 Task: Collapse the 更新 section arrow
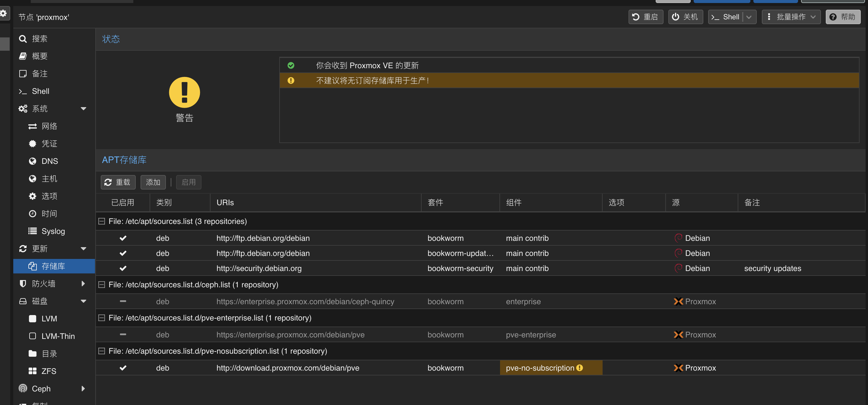pyautogui.click(x=83, y=249)
